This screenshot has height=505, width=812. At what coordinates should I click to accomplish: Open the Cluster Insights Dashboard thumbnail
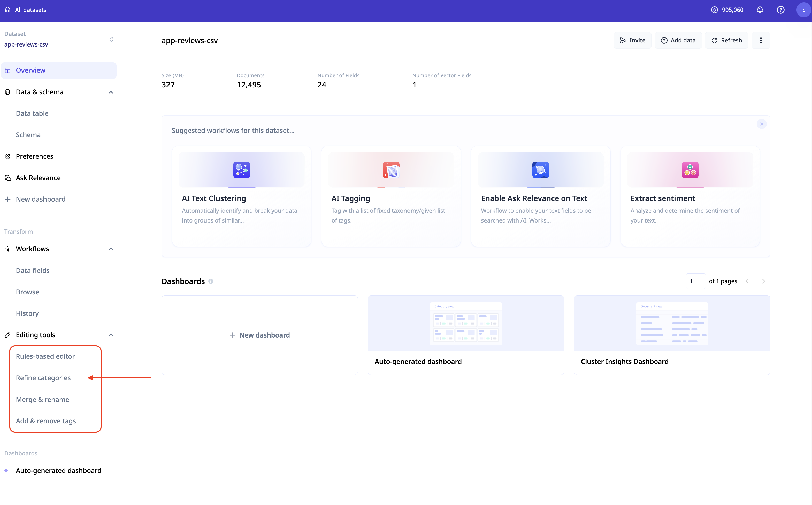click(x=672, y=323)
